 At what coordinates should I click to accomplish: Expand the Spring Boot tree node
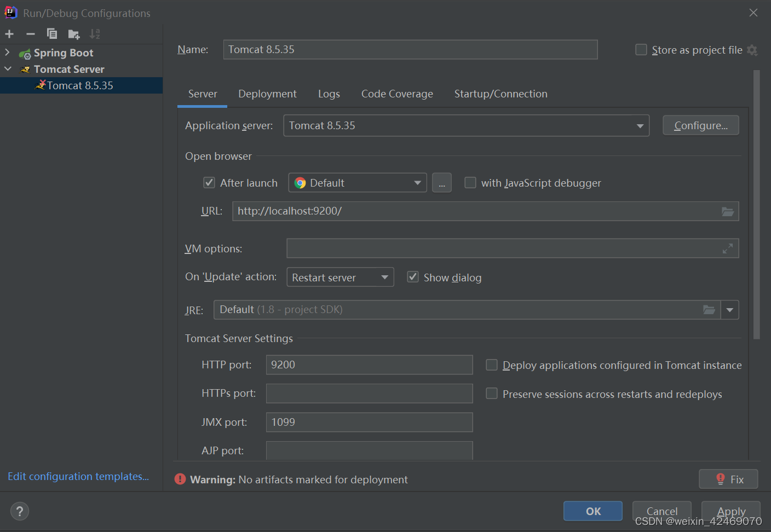[x=7, y=53]
